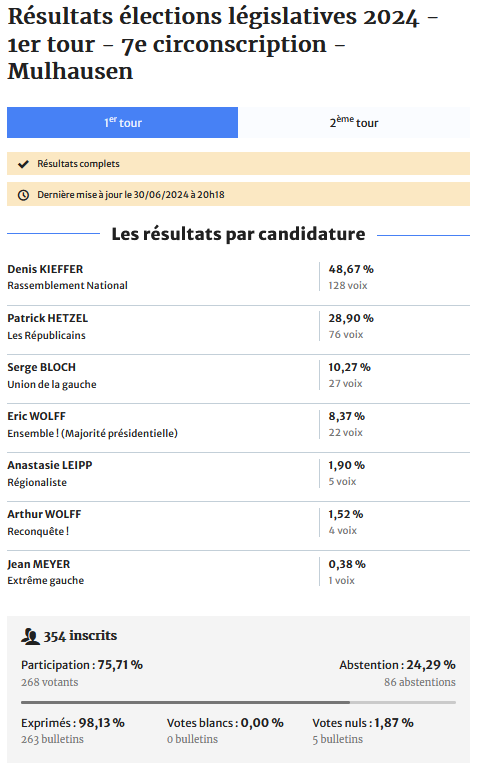Select candidate Patrick HETZEL

(x=47, y=318)
